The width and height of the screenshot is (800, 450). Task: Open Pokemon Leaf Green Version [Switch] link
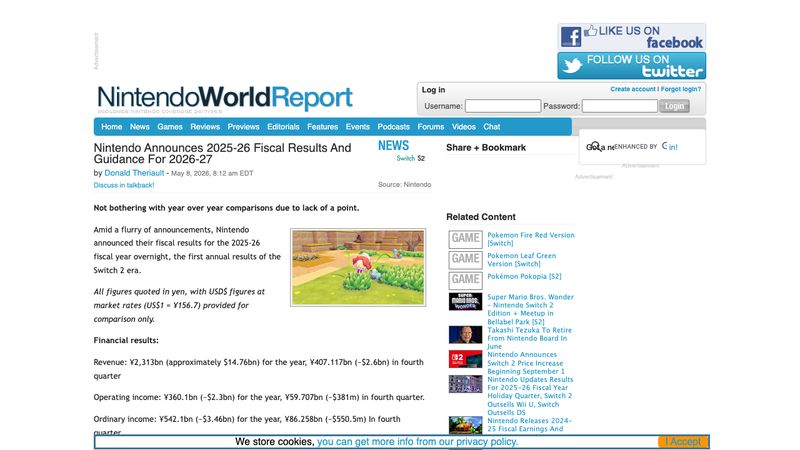point(521,260)
